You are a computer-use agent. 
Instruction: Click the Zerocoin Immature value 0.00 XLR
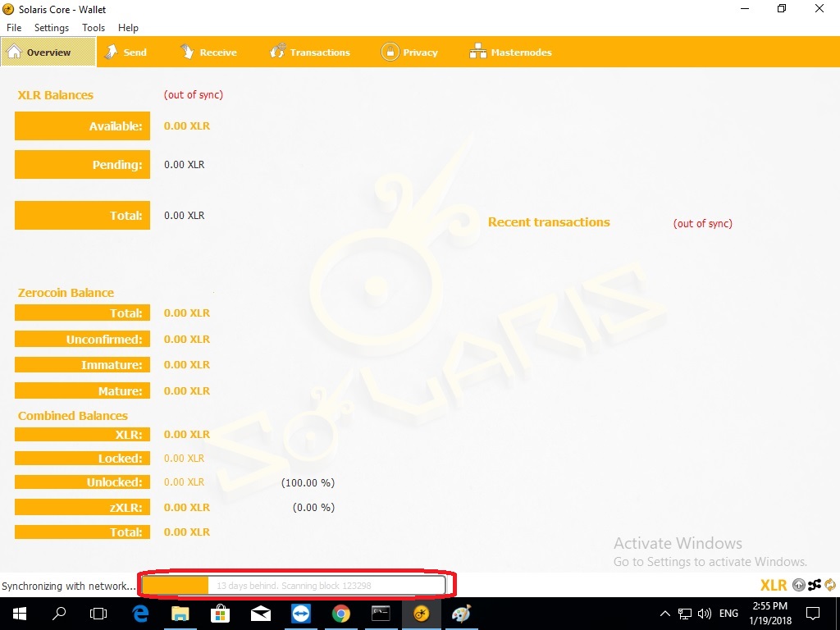[187, 365]
